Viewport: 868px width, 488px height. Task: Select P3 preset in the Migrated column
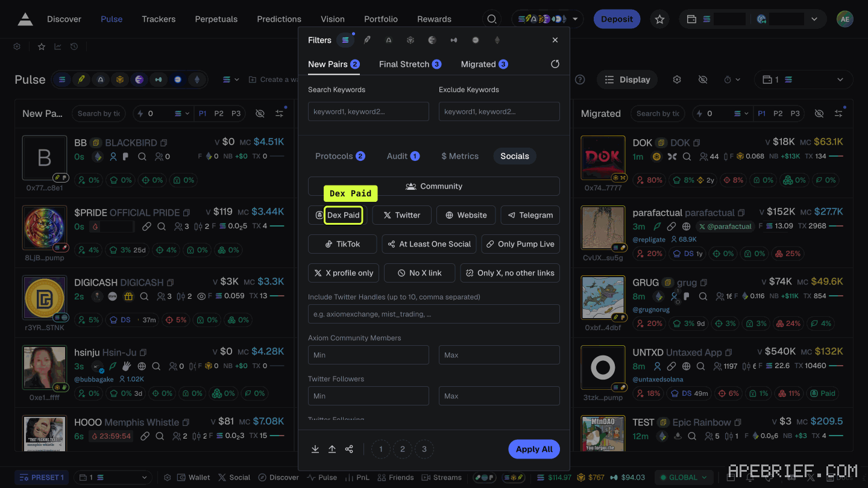795,113
